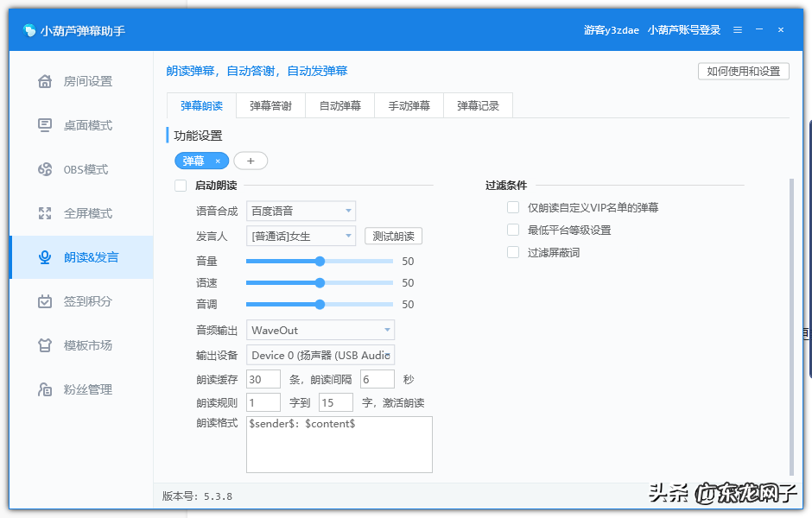Open the 语音合成 voice engine dropdown
Viewport: 812px width, 518px height.
301,211
